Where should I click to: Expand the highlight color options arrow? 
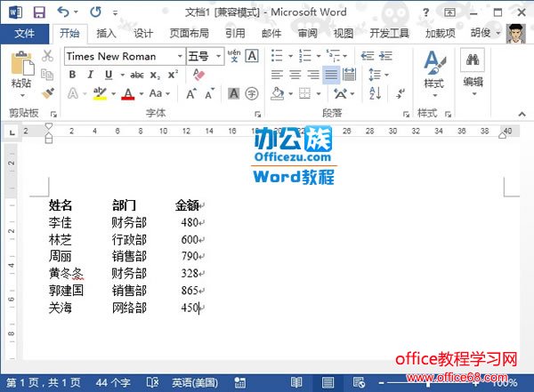[x=113, y=93]
